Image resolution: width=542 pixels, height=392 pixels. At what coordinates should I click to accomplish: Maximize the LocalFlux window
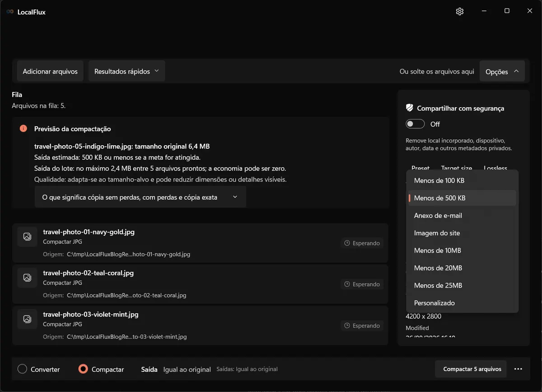click(507, 11)
